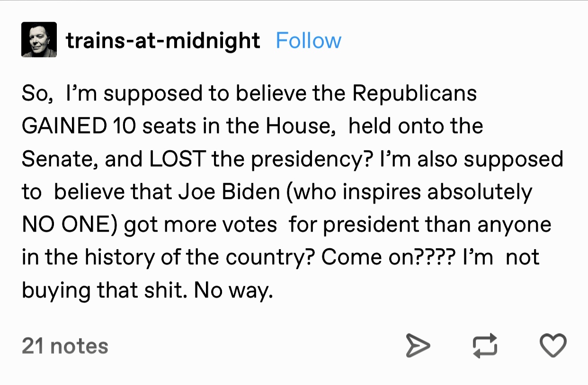Click "GAINED 10 seats" in the post text
Viewport: 588px width, 385px height.
80,126
